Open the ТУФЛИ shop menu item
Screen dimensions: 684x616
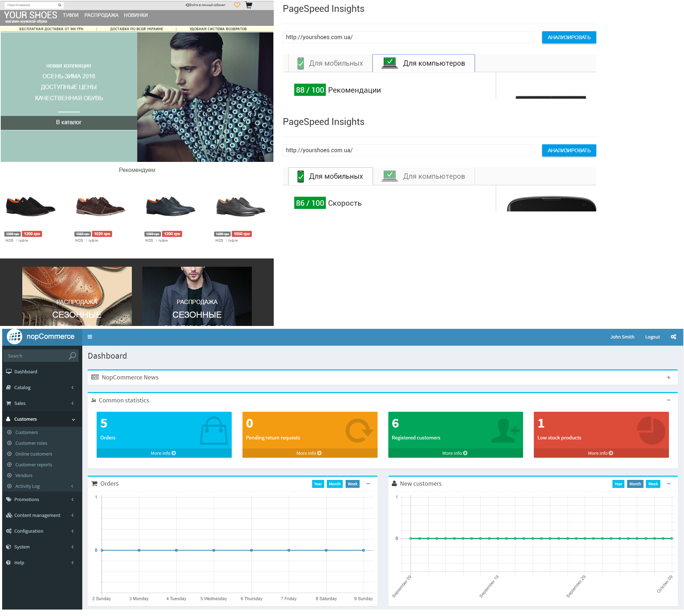71,15
